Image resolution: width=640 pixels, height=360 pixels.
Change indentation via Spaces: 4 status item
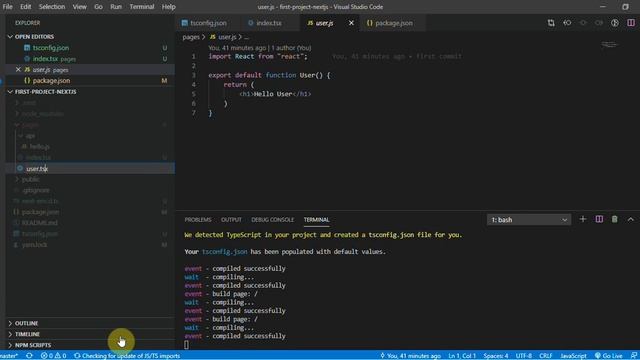(x=496, y=356)
